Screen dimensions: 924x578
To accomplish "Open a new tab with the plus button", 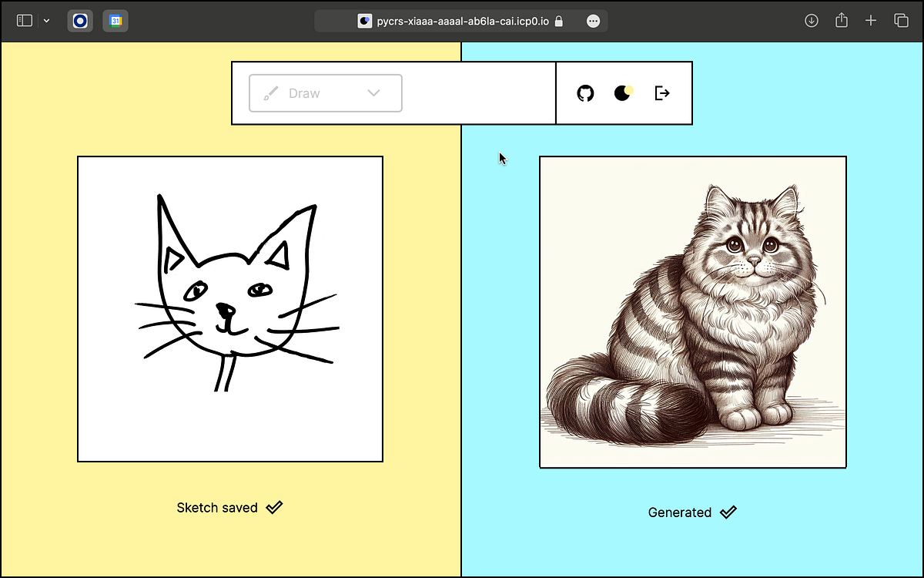I will tap(871, 20).
